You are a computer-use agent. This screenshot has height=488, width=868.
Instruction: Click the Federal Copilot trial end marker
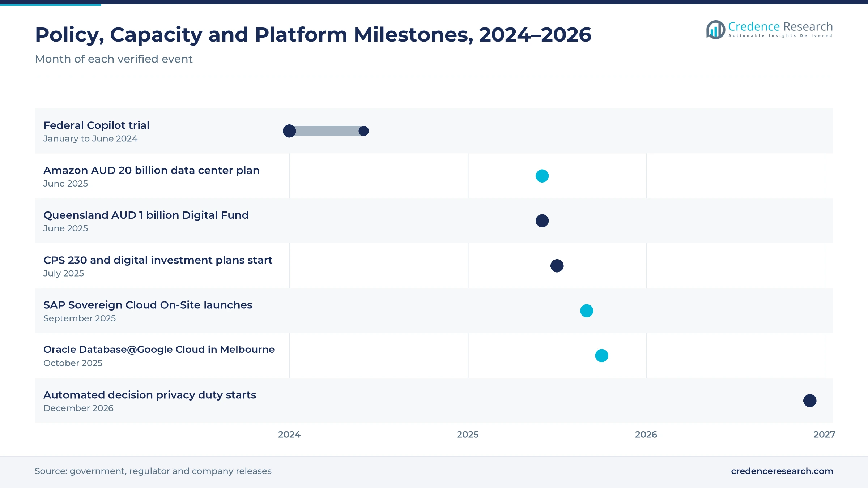tap(363, 131)
